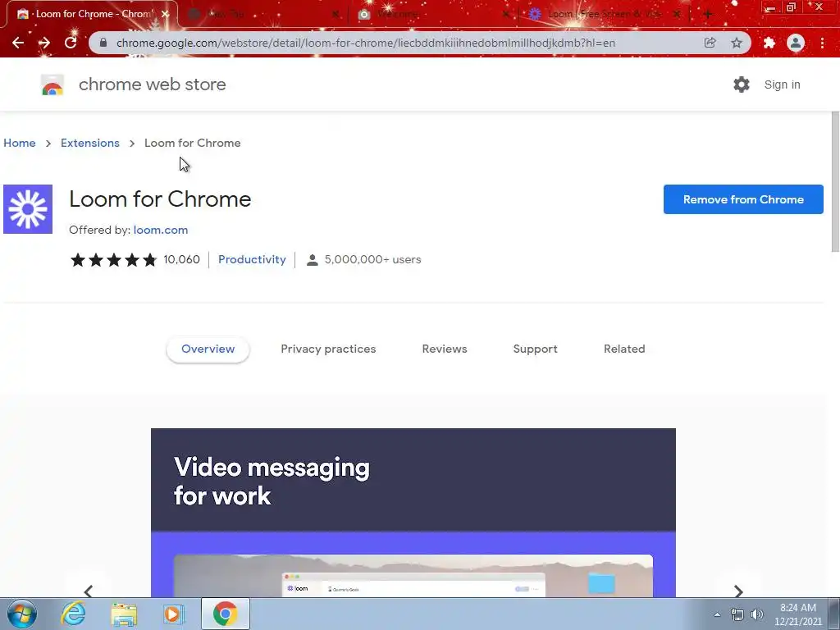Image resolution: width=840 pixels, height=630 pixels.
Task: Open the Related tab
Action: tap(624, 349)
